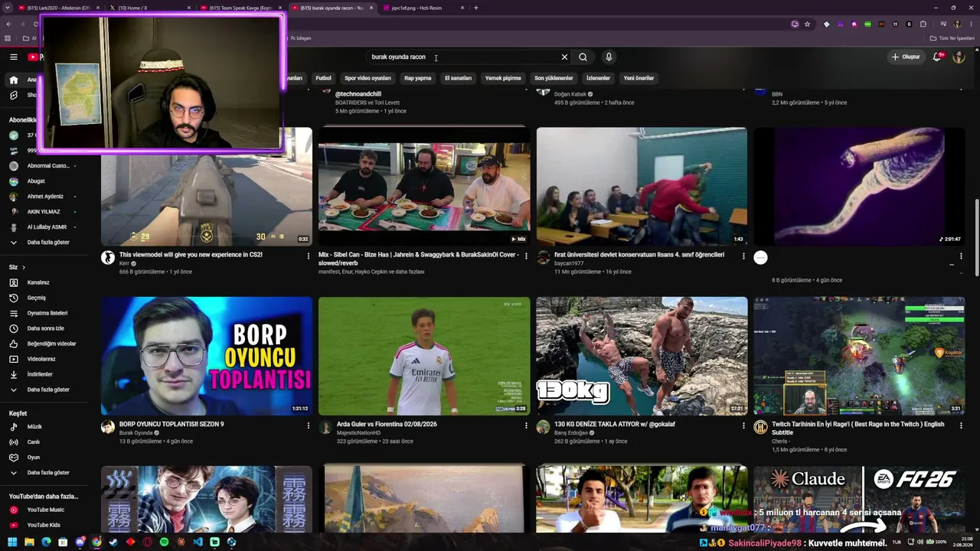
Task: Select the Yemek pişirme chip
Action: coord(503,78)
